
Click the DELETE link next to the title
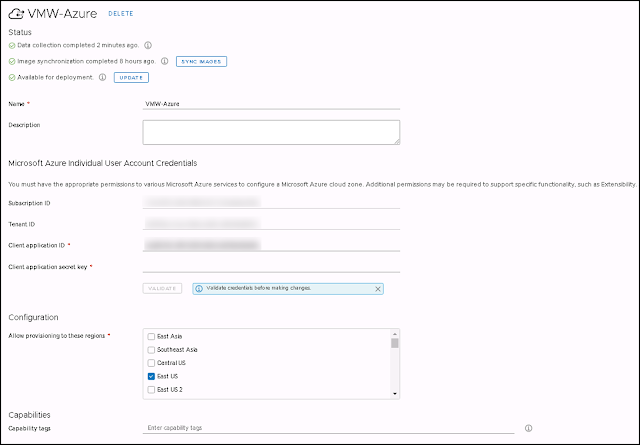(121, 13)
